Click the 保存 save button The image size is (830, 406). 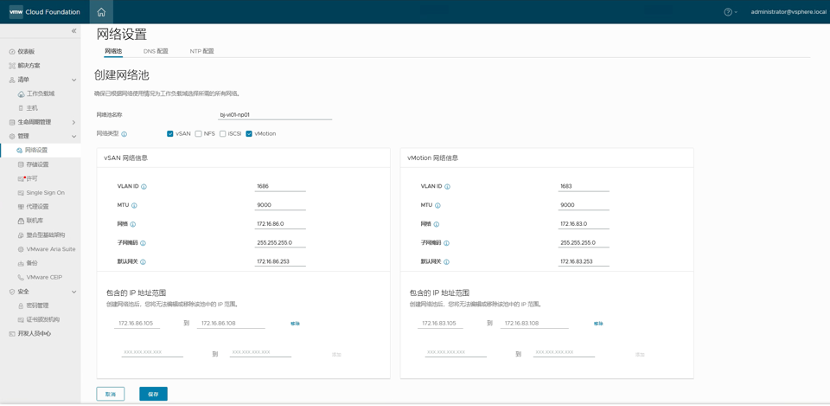[x=154, y=394]
